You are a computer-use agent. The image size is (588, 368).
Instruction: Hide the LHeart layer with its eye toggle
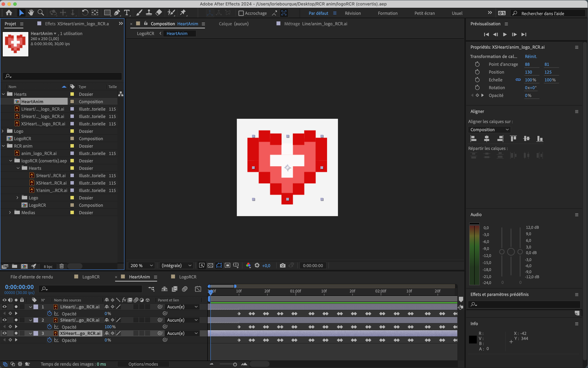pos(4,307)
